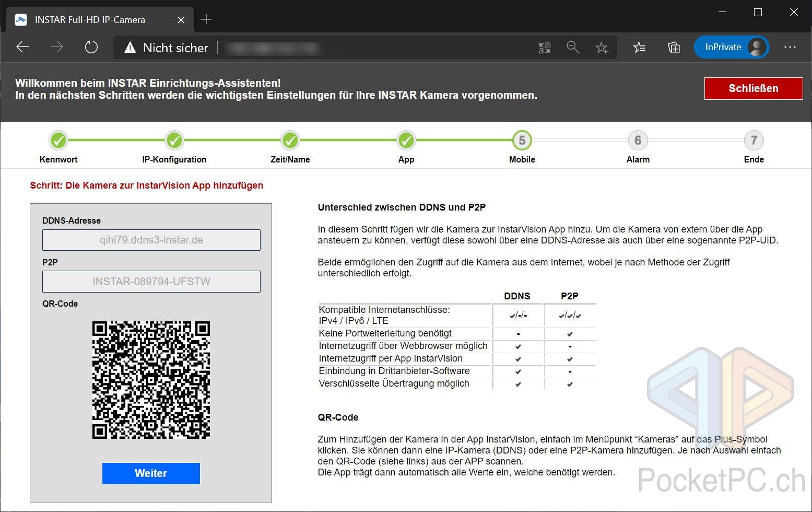This screenshot has width=812, height=512.
Task: Go to the Kennwort step checkmark
Action: pyautogui.click(x=58, y=140)
